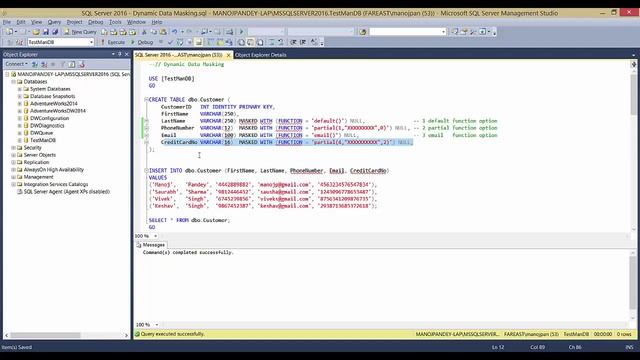
Task: Open the Project menu
Action: point(74,22)
